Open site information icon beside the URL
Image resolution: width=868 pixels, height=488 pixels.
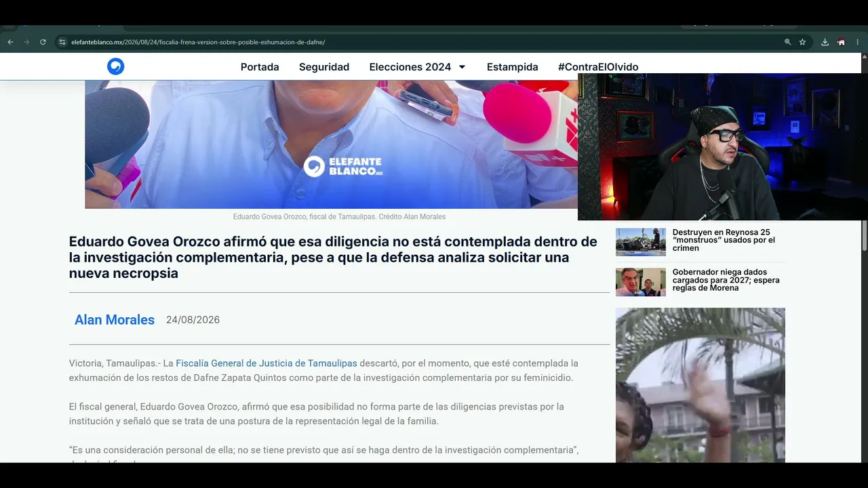62,42
